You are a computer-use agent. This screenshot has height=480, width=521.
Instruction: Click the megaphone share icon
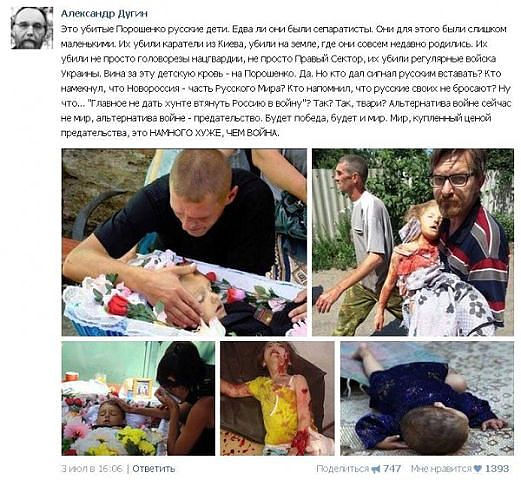coord(376,469)
